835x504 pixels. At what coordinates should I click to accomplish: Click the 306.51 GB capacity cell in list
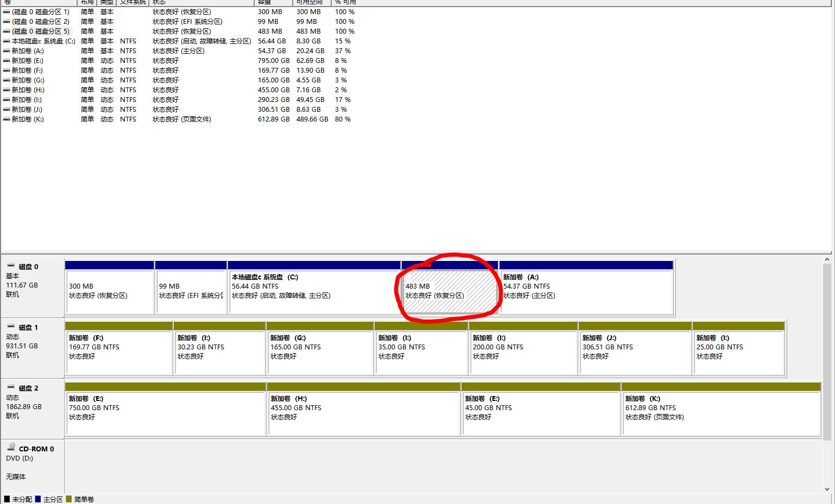274,109
